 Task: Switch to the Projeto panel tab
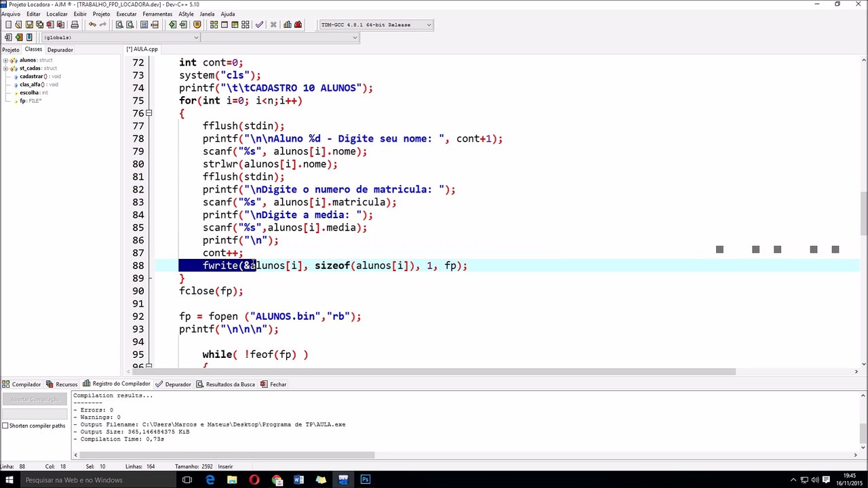tap(11, 49)
